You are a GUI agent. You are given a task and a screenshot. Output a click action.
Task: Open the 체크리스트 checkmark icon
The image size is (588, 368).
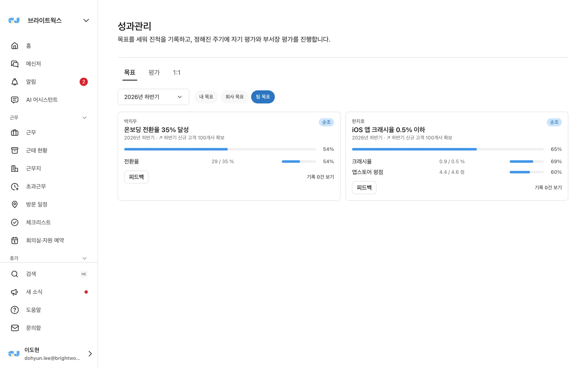coord(15,222)
